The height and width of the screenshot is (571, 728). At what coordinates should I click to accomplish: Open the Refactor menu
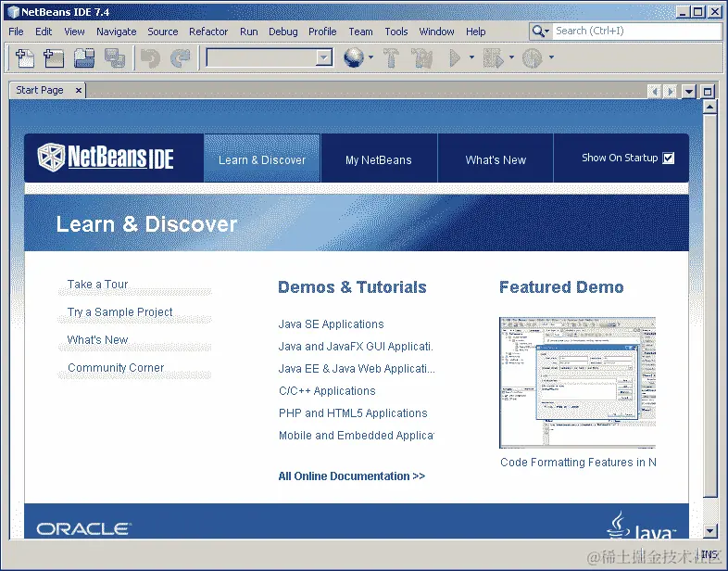(x=208, y=32)
